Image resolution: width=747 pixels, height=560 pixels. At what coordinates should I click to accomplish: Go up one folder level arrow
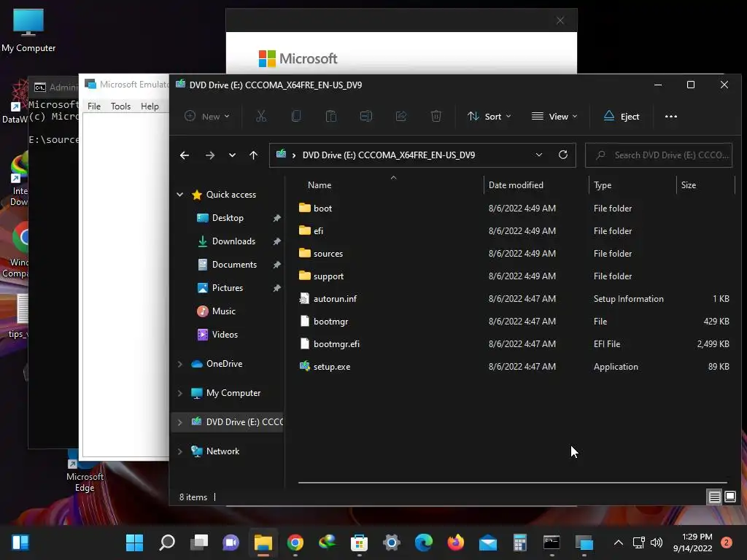(253, 155)
